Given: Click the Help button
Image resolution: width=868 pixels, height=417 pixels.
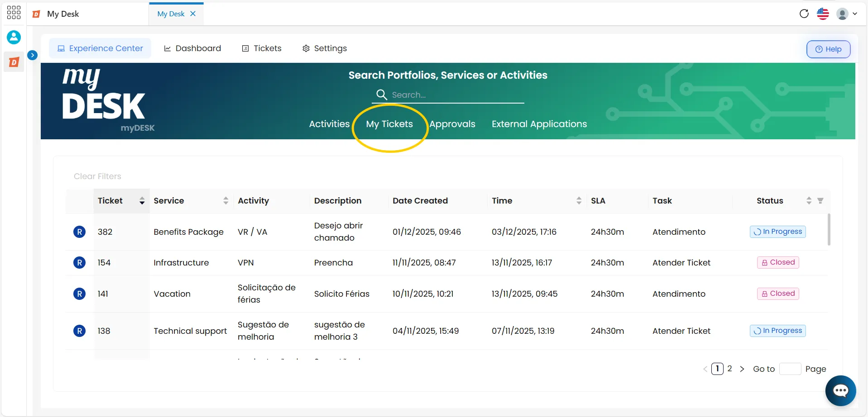Looking at the screenshot, I should [828, 49].
